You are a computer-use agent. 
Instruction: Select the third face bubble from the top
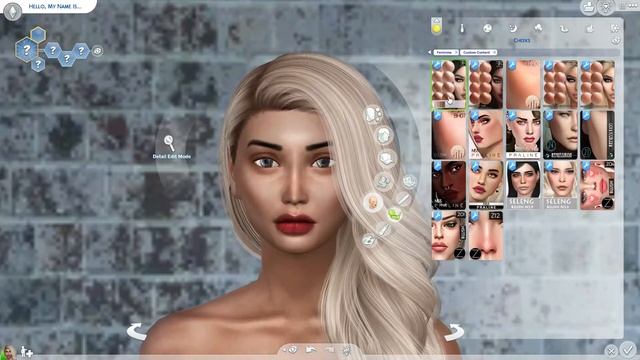[387, 158]
